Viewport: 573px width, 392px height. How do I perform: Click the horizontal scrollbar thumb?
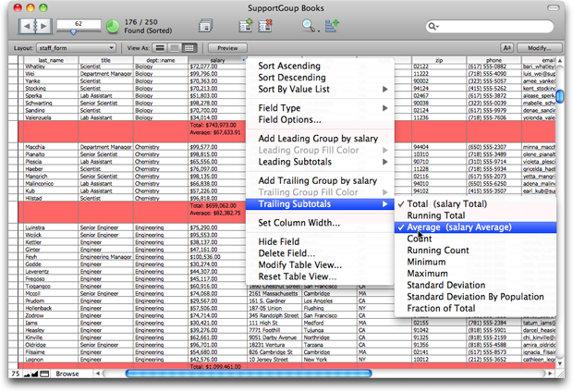coord(249,374)
